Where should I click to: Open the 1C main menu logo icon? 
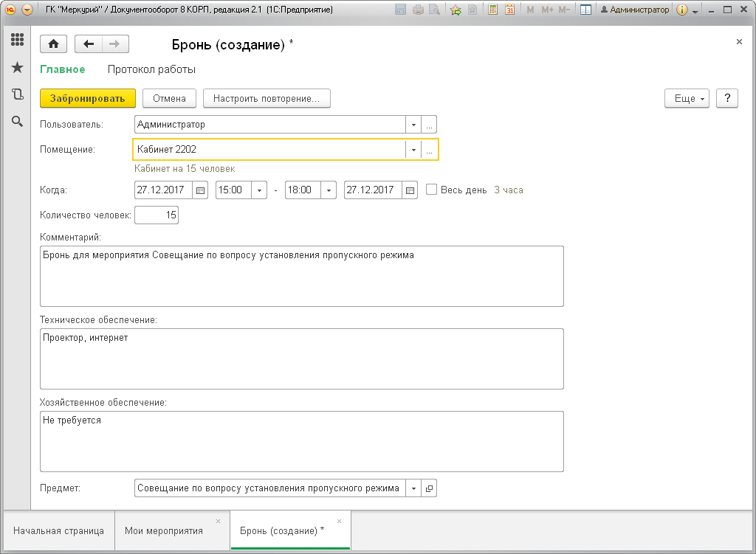pos(10,10)
